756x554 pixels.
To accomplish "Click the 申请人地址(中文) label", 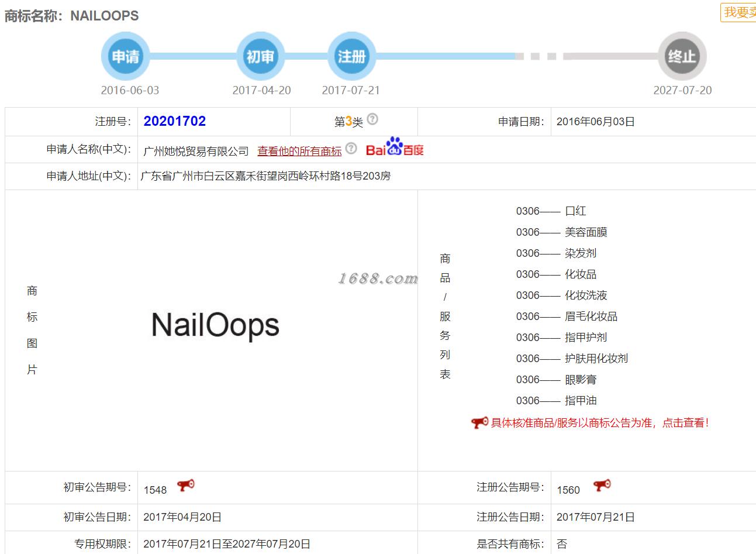I will [89, 176].
